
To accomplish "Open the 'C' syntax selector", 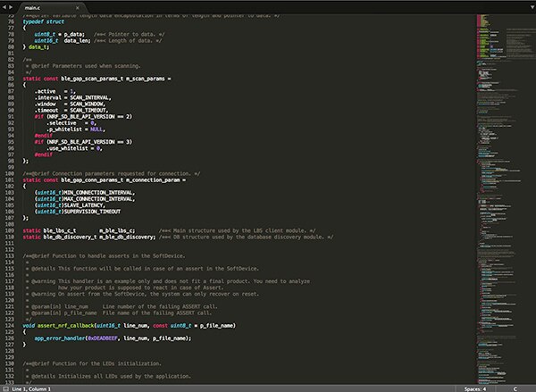I will click(515, 389).
